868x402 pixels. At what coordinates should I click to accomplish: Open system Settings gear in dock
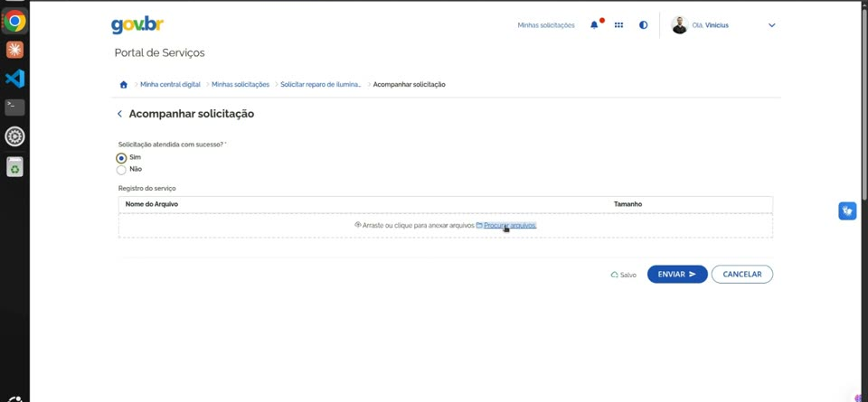(x=15, y=136)
